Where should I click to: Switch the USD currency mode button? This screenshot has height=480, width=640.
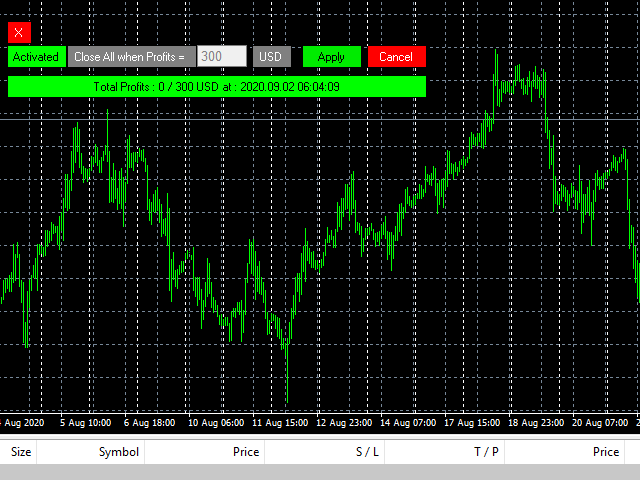[x=271, y=57]
